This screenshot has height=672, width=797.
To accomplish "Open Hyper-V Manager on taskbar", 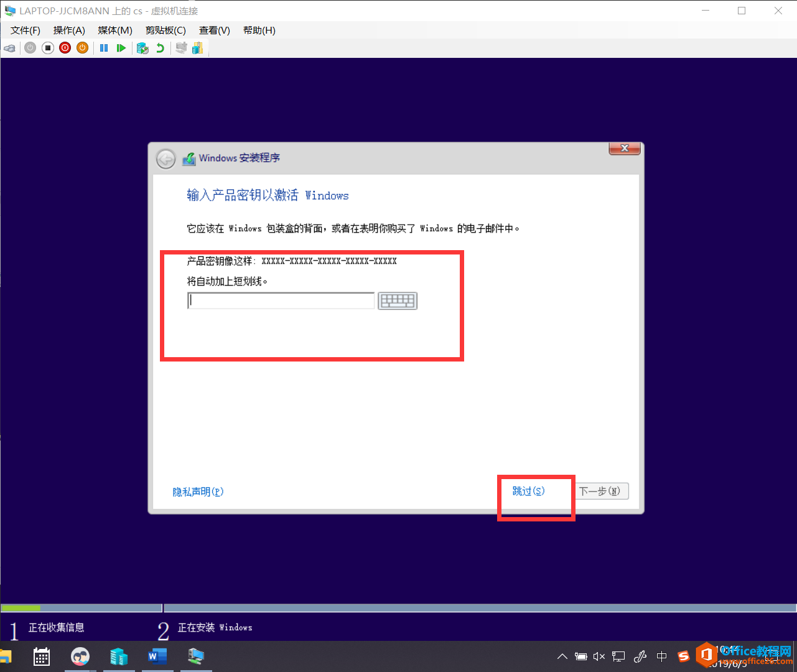I will 119,656.
